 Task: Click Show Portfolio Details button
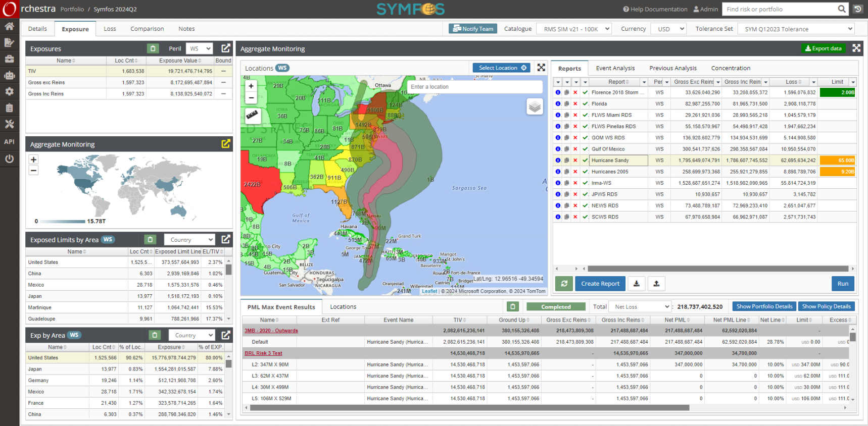coord(764,306)
